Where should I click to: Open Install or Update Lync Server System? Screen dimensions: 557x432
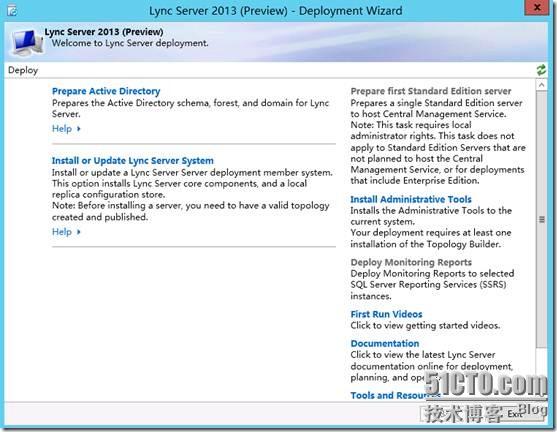click(x=133, y=161)
